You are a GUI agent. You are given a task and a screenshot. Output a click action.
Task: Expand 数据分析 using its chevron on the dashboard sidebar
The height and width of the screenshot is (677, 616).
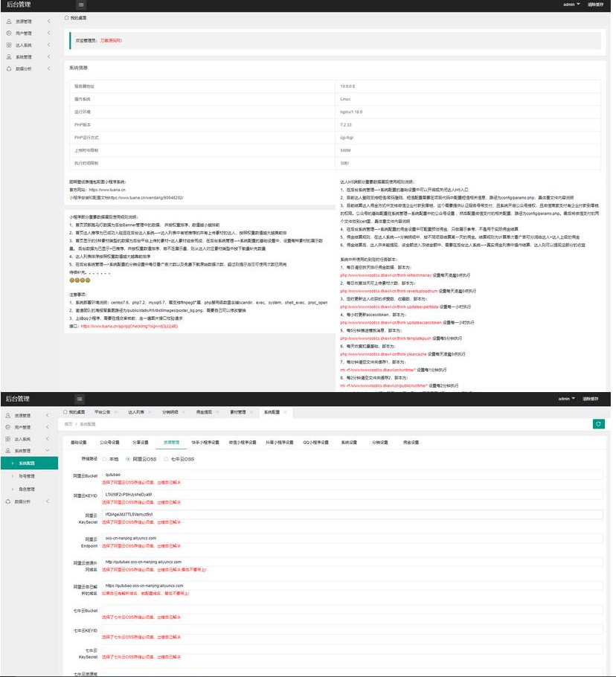pos(49,68)
